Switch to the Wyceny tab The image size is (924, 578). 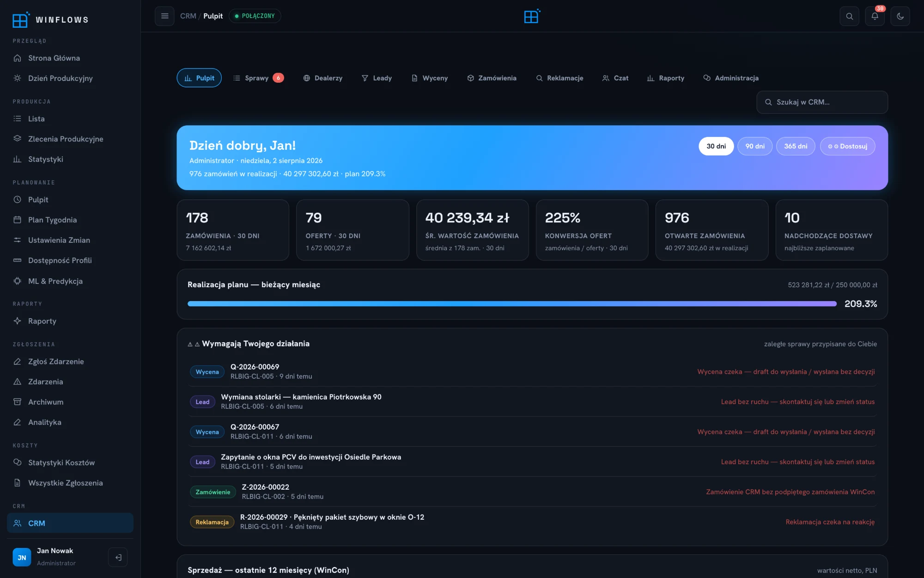430,78
